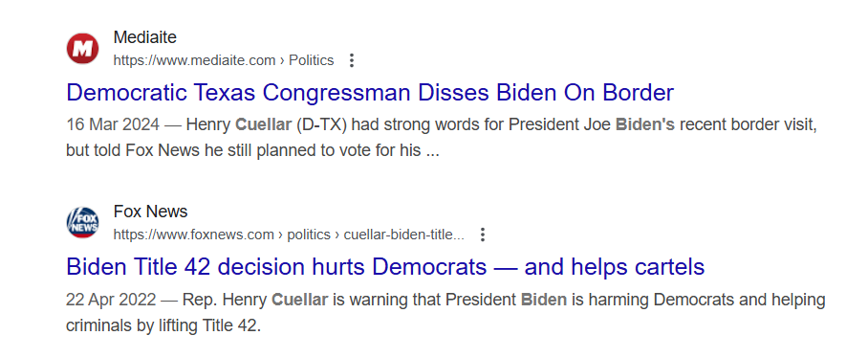
Task: Click the "told Fox News he still planned" snippet line
Action: point(252,150)
